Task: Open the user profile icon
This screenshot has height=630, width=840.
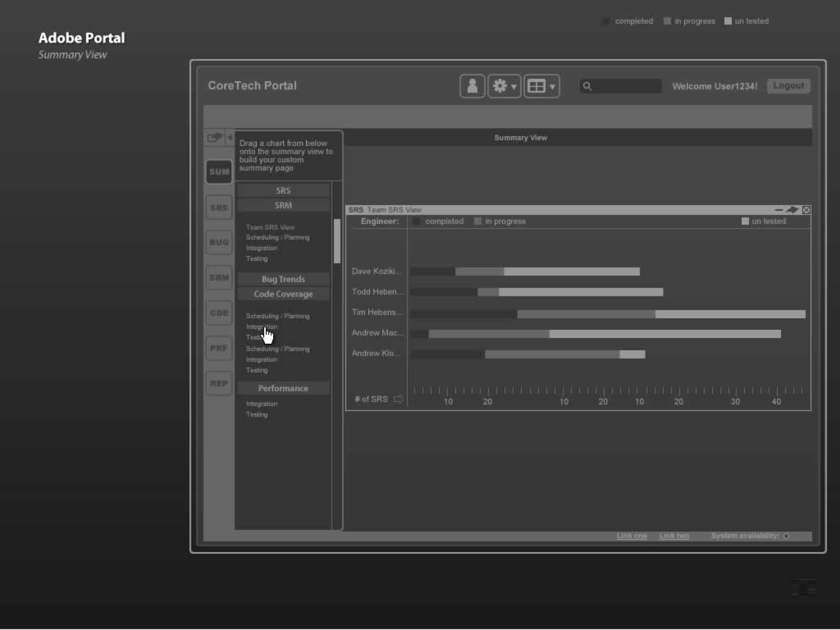Action: pyautogui.click(x=472, y=86)
